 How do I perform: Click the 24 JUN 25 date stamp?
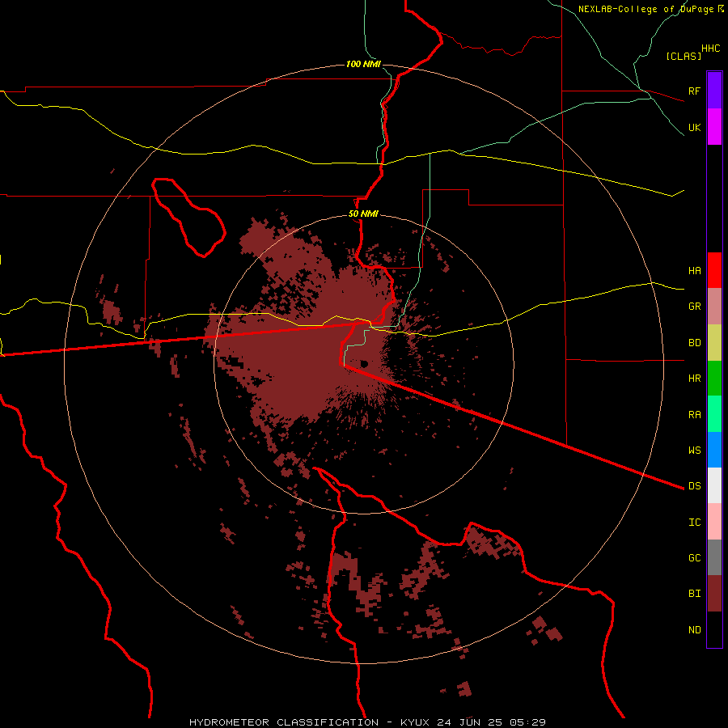click(x=470, y=722)
